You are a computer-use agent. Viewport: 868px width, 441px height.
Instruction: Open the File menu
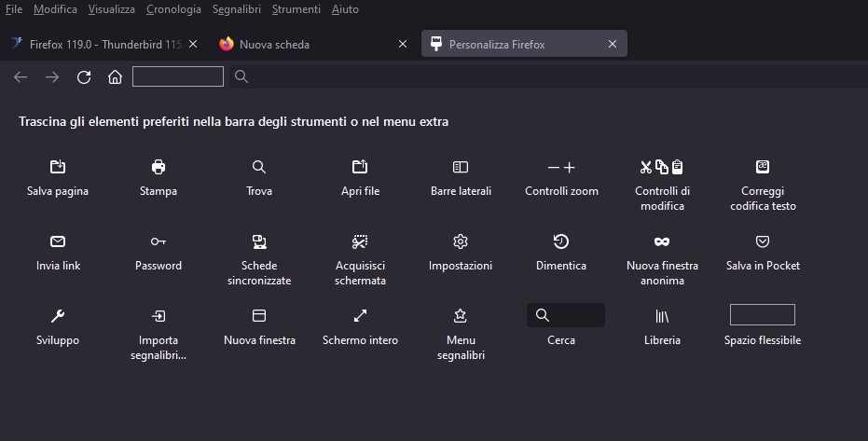pyautogui.click(x=14, y=9)
